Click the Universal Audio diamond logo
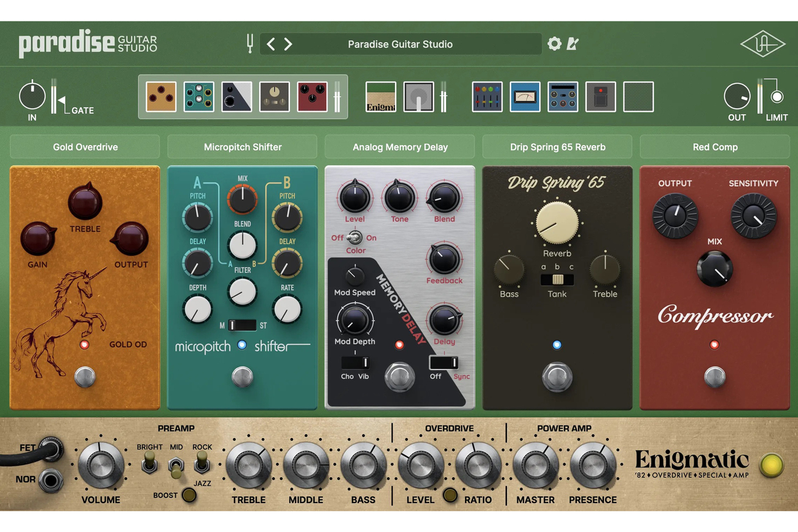The image size is (798, 532). coord(762,44)
